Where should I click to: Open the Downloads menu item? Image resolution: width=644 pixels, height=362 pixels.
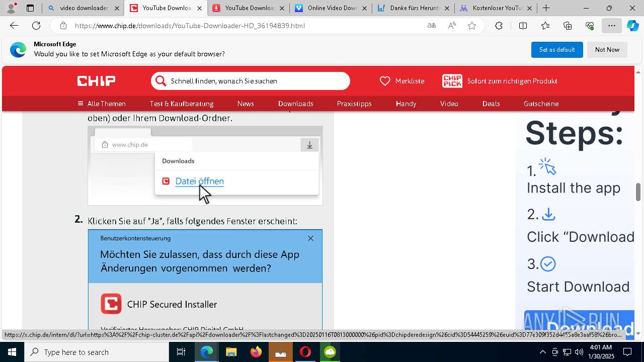point(296,104)
